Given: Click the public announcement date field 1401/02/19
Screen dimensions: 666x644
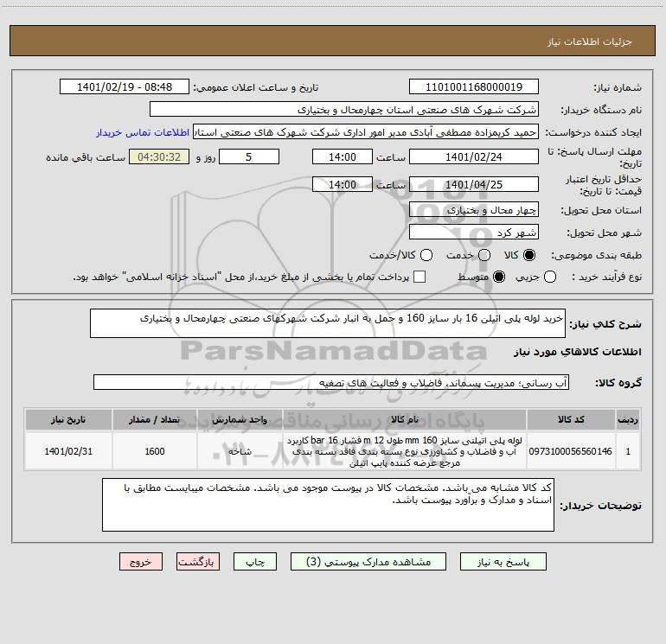Looking at the screenshot, I should (125, 87).
